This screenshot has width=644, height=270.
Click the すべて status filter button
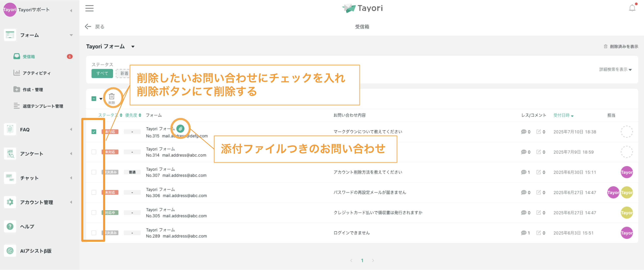pos(102,73)
